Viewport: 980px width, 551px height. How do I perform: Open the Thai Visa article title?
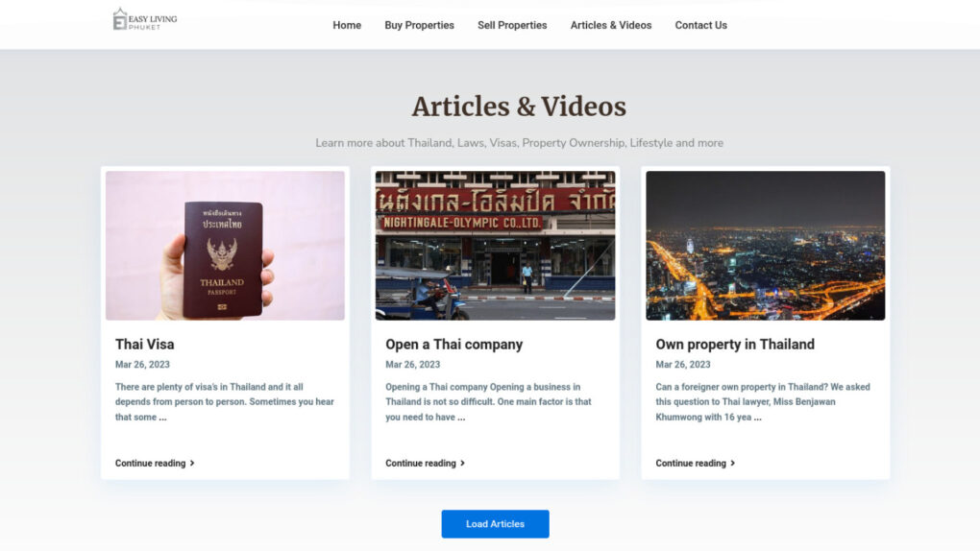point(144,345)
